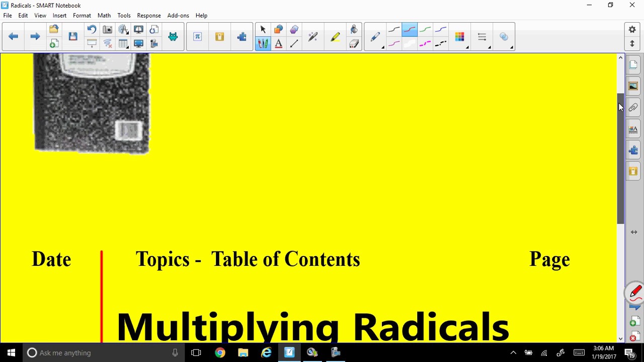Open the pen type dropdown
This screenshot has height=362, width=644.
tap(376, 37)
